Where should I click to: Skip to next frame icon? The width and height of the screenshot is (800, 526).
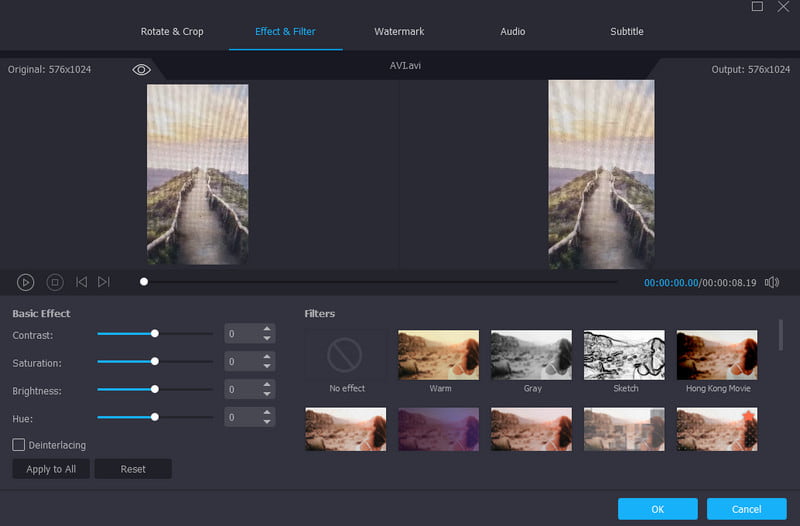coord(104,283)
